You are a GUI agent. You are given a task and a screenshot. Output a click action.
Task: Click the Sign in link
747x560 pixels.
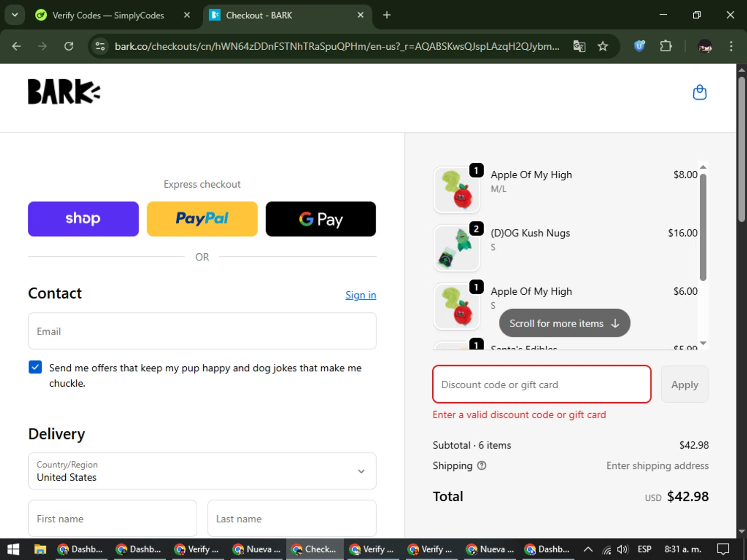361,295
